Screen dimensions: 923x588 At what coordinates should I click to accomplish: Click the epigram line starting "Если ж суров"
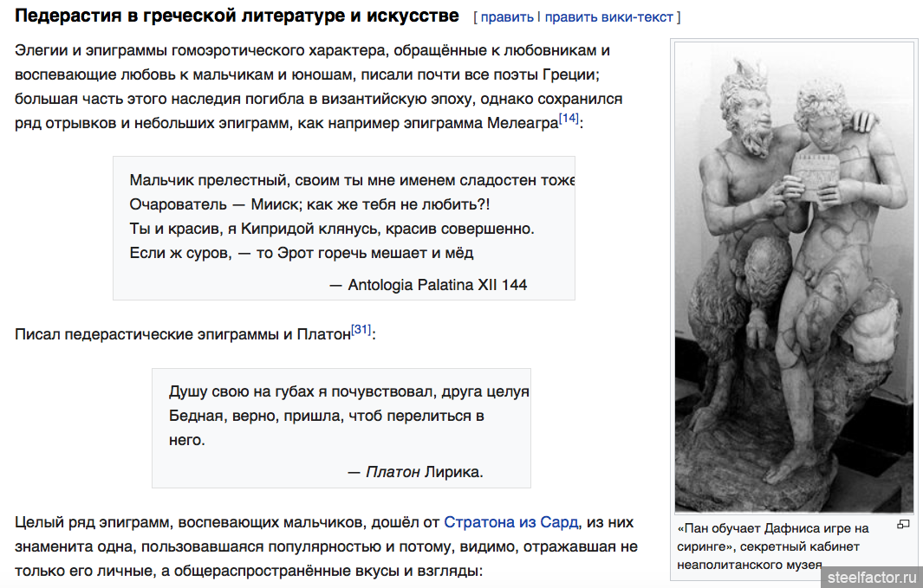(x=301, y=253)
